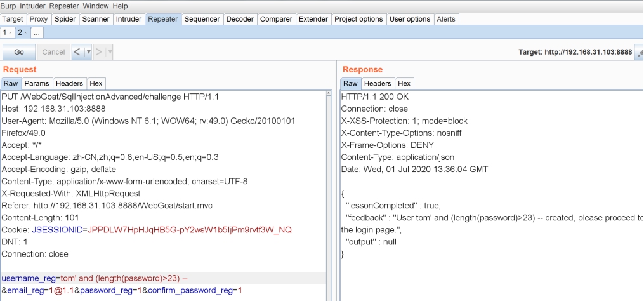Open the User options tab
Viewport: 644px width, 301px height.
(x=410, y=19)
